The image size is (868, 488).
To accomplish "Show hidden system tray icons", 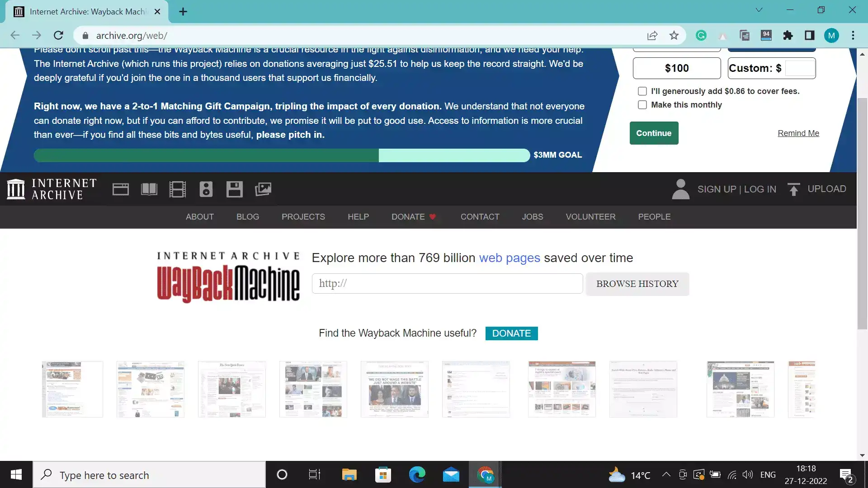I will click(x=666, y=475).
